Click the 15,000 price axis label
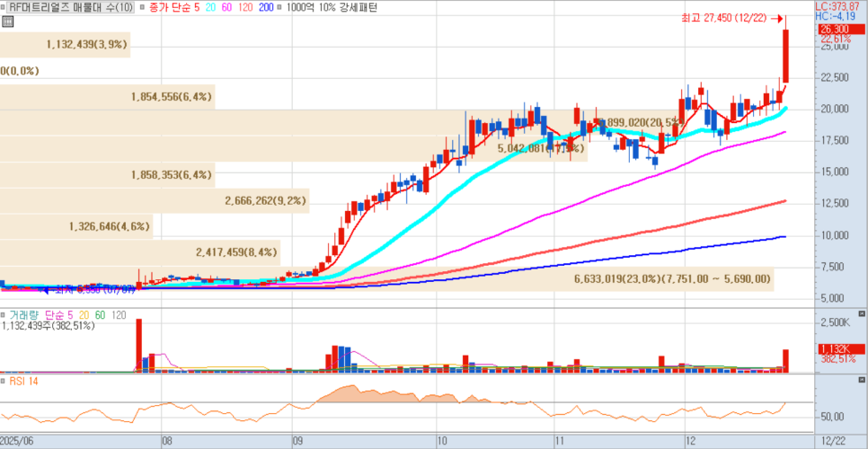Viewport: 868px width, 449px height. [835, 172]
